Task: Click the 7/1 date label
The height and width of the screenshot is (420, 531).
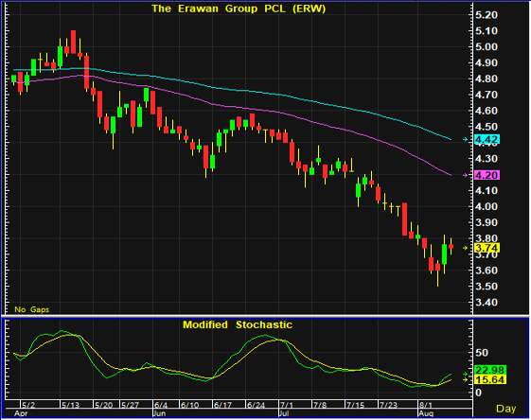Action: [x=287, y=405]
